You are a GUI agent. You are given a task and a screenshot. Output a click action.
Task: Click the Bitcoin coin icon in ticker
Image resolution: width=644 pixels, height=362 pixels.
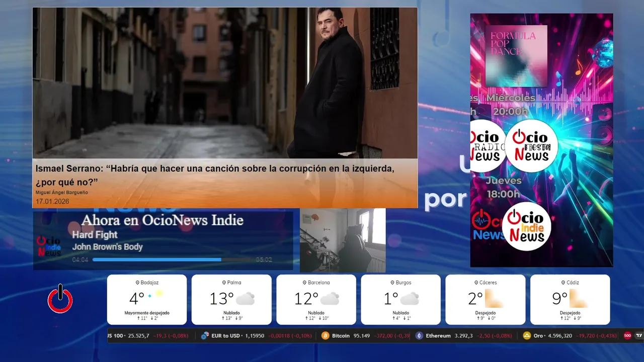tap(325, 335)
